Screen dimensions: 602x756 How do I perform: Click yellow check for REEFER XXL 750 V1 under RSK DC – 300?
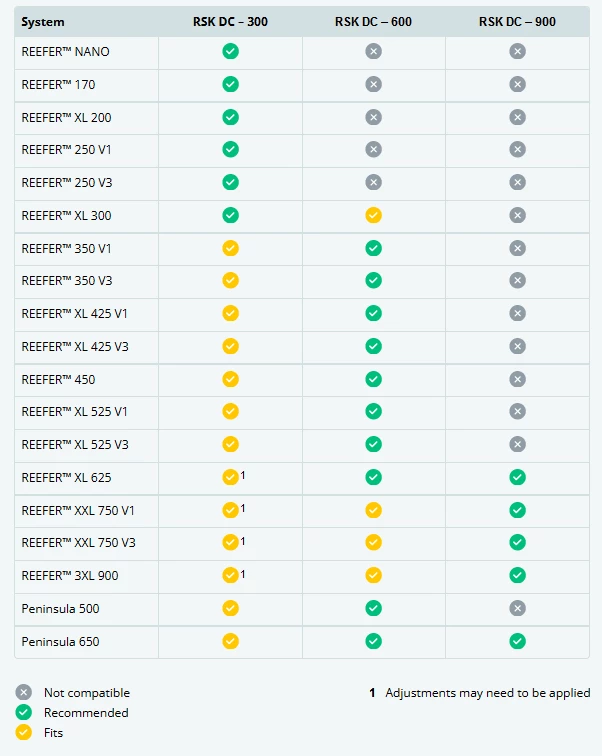click(x=230, y=510)
